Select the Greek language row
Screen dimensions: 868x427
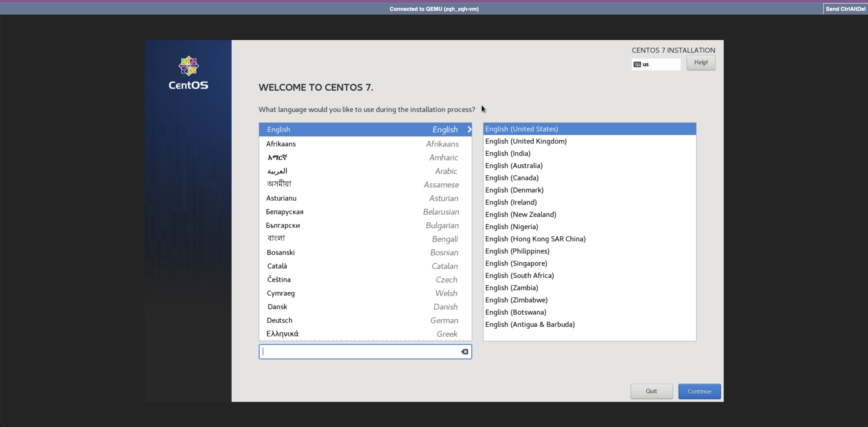365,334
